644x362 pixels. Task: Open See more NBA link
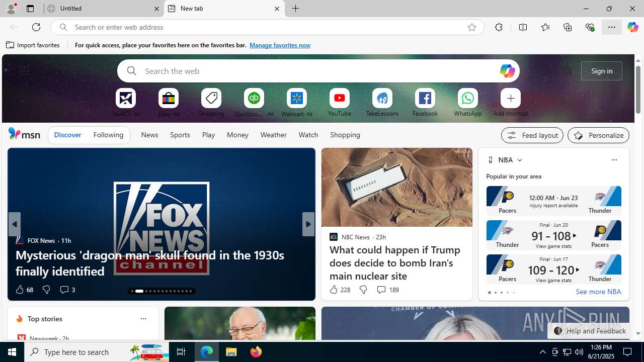[598, 292]
